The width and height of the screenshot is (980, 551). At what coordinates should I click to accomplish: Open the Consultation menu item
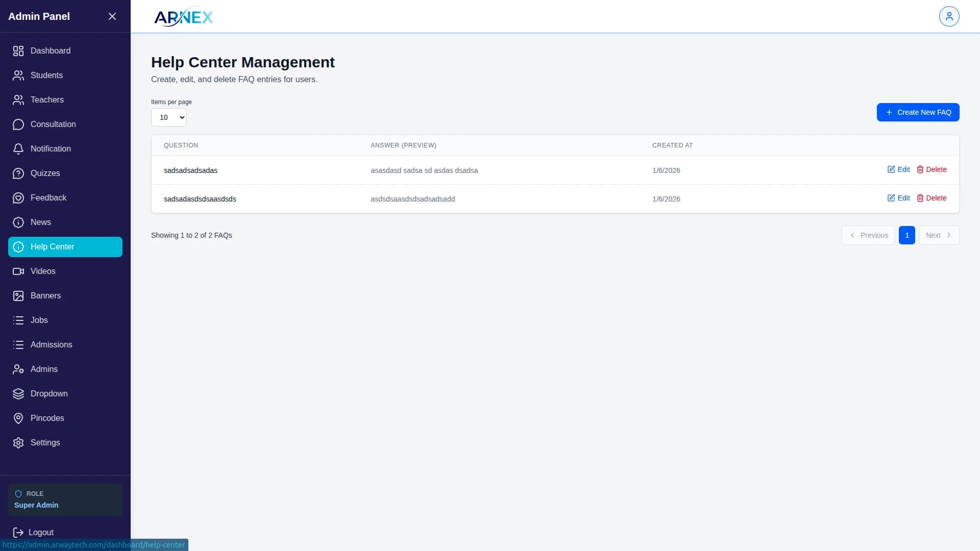coord(53,124)
